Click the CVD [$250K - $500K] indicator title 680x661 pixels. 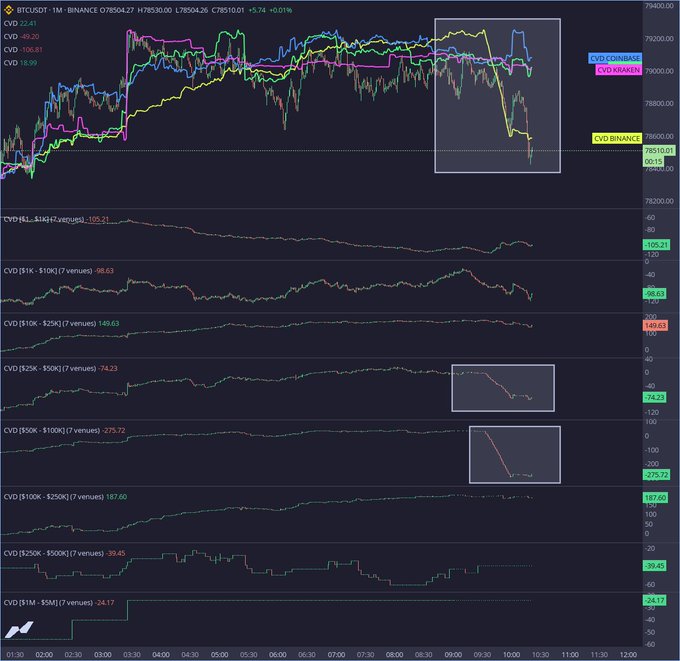[x=53, y=553]
